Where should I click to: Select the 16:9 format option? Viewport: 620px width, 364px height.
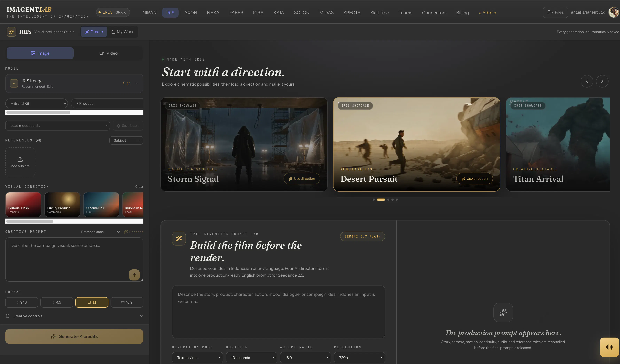127,302
